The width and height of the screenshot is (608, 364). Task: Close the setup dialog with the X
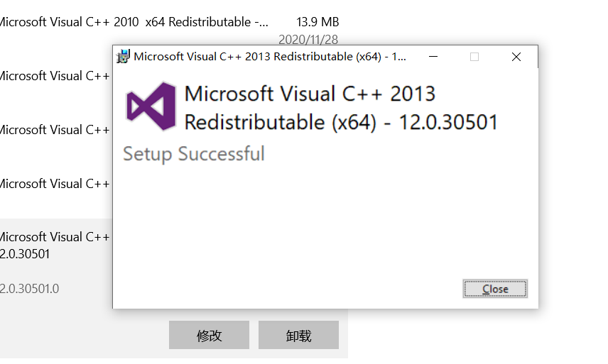516,57
